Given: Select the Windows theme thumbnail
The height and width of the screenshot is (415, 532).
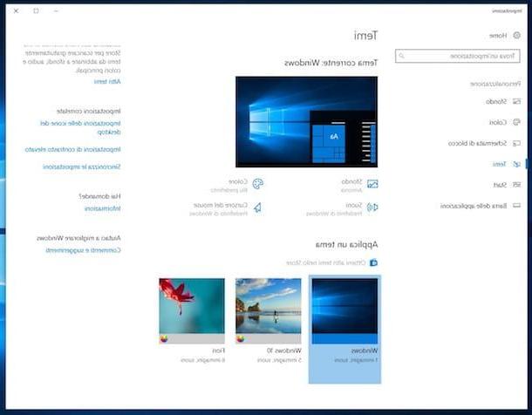Looking at the screenshot, I should pos(344,311).
